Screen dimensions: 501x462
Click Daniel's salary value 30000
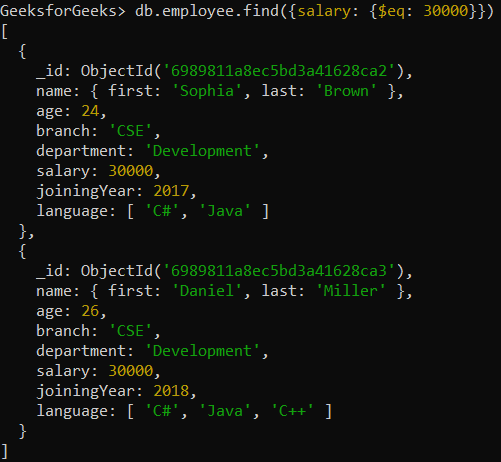pos(131,371)
